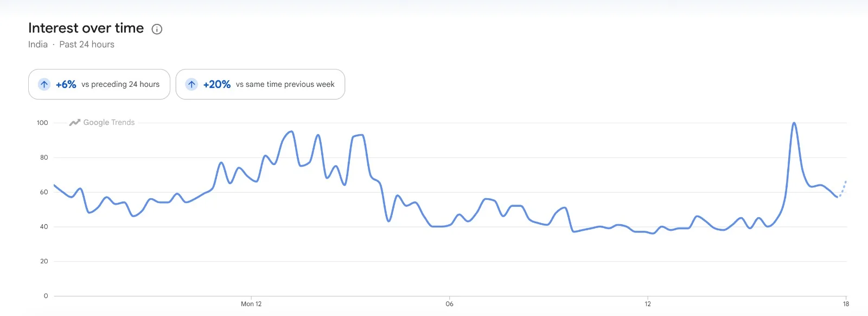
Task: Select the +20% vs same time previous week chip
Action: coord(260,84)
